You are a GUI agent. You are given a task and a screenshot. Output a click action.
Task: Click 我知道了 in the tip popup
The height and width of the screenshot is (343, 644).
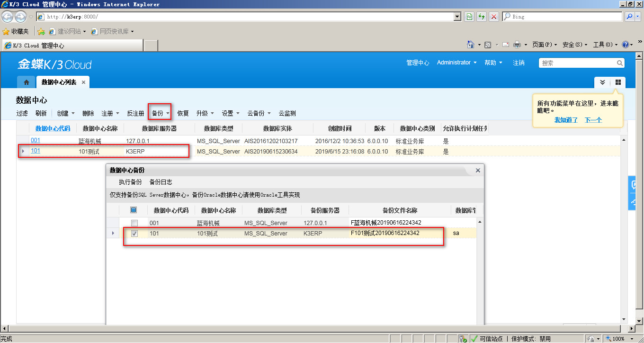[566, 120]
